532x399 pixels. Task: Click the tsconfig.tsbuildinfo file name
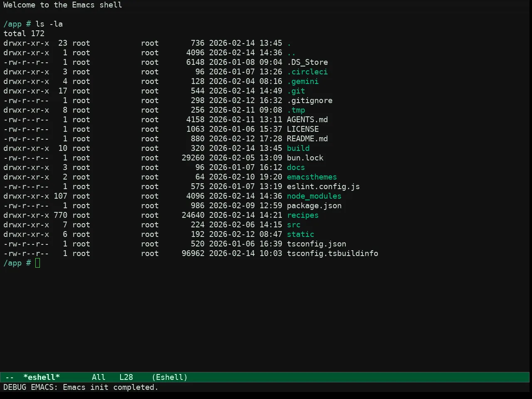pyautogui.click(x=332, y=254)
